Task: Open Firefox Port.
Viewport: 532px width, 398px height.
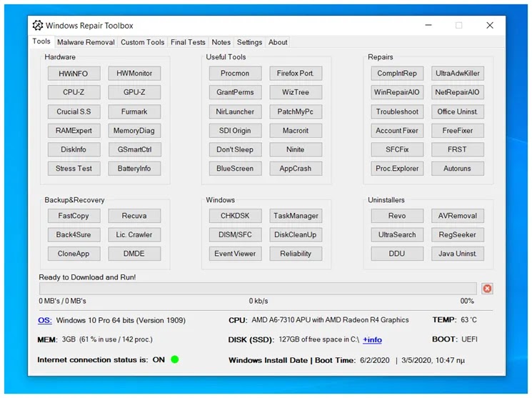Action: [x=296, y=74]
